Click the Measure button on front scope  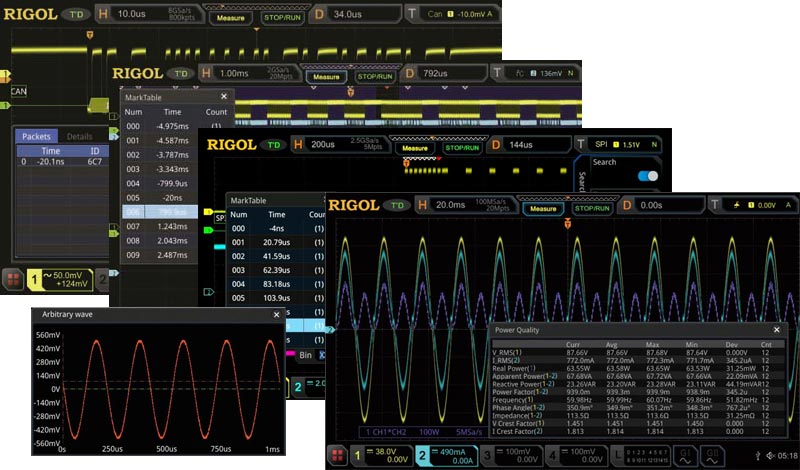pyautogui.click(x=543, y=209)
